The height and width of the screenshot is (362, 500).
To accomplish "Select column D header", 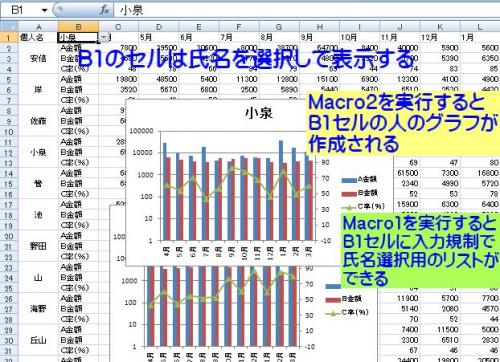I will point(159,27).
